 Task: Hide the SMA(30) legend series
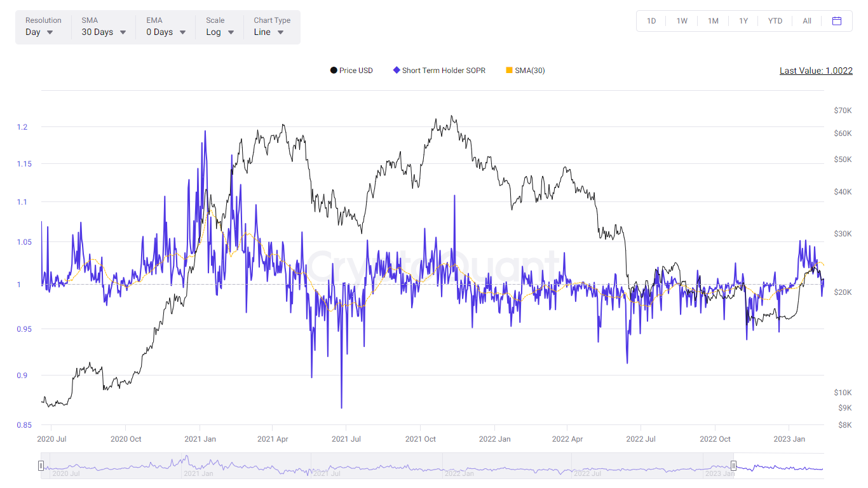(526, 71)
